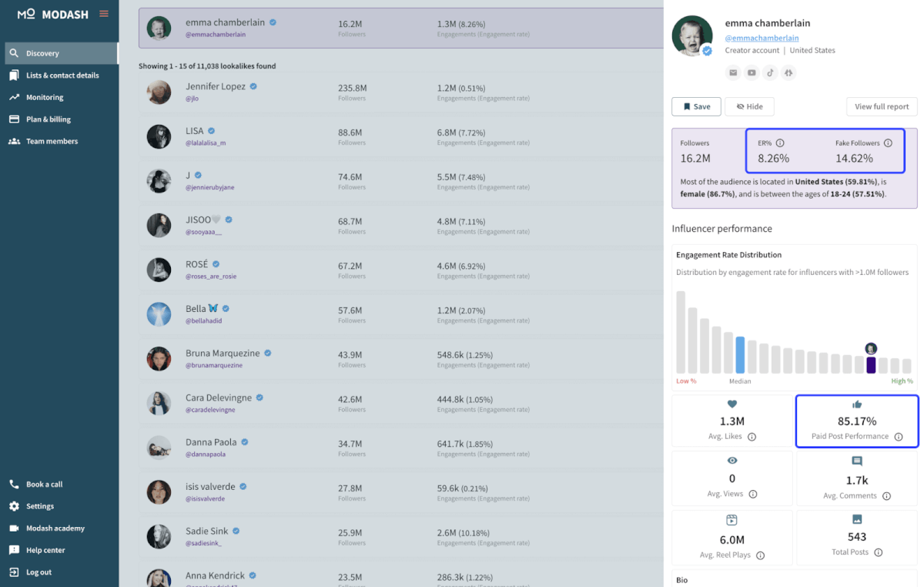The image size is (924, 587).
Task: Hide this influencer profile
Action: click(749, 106)
